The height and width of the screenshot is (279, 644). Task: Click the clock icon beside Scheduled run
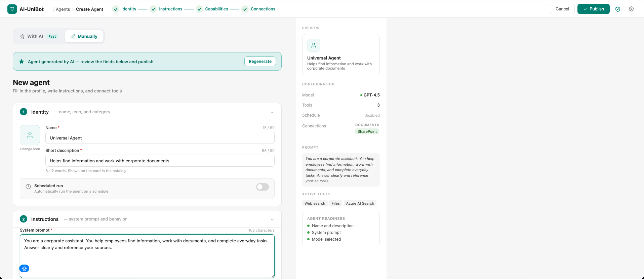pos(28,187)
